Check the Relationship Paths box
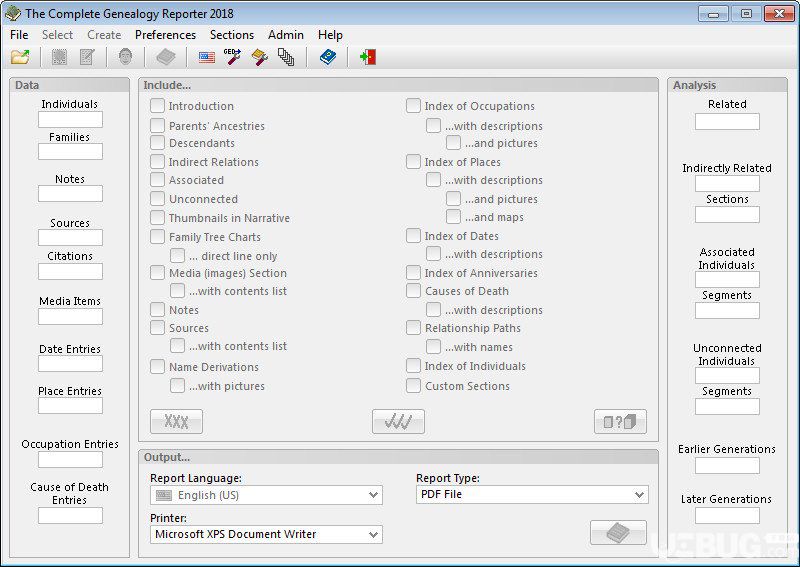The width and height of the screenshot is (800, 567). 413,328
